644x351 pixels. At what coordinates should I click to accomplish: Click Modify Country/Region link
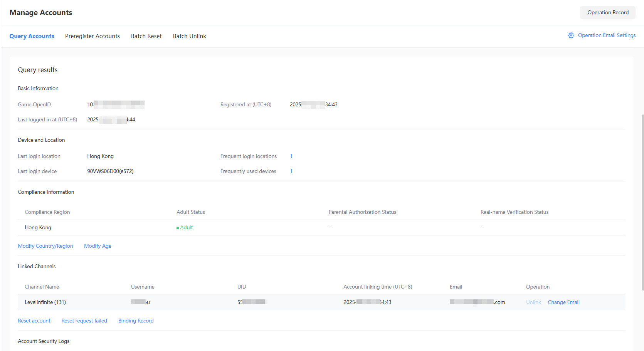(45, 246)
